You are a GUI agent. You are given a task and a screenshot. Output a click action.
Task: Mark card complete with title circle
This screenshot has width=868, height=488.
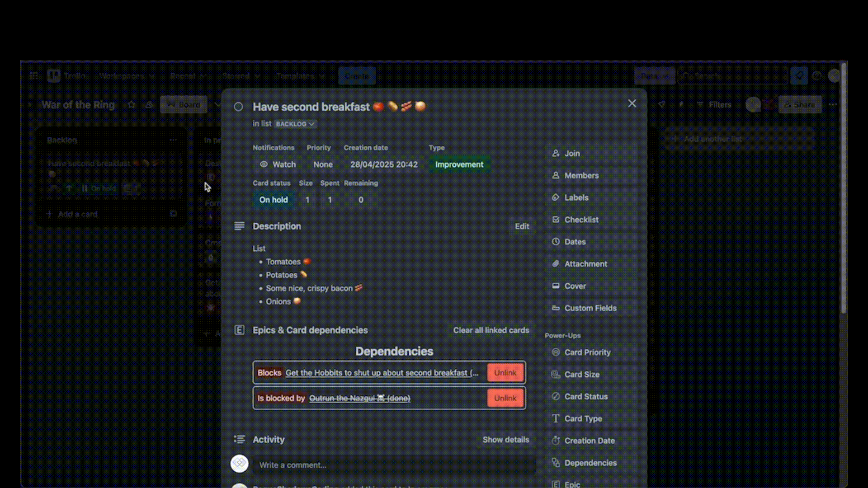[238, 107]
